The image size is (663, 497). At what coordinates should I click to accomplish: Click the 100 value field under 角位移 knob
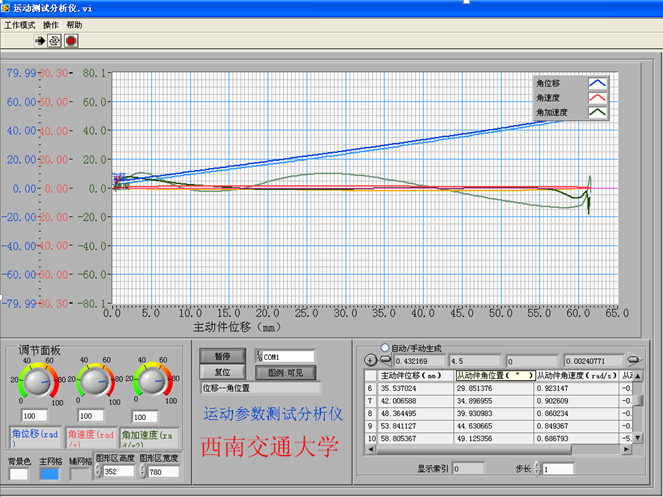[x=34, y=416]
